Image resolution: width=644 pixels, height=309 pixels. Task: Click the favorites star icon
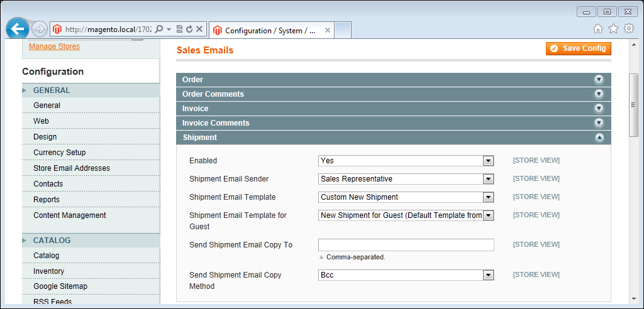(613, 29)
